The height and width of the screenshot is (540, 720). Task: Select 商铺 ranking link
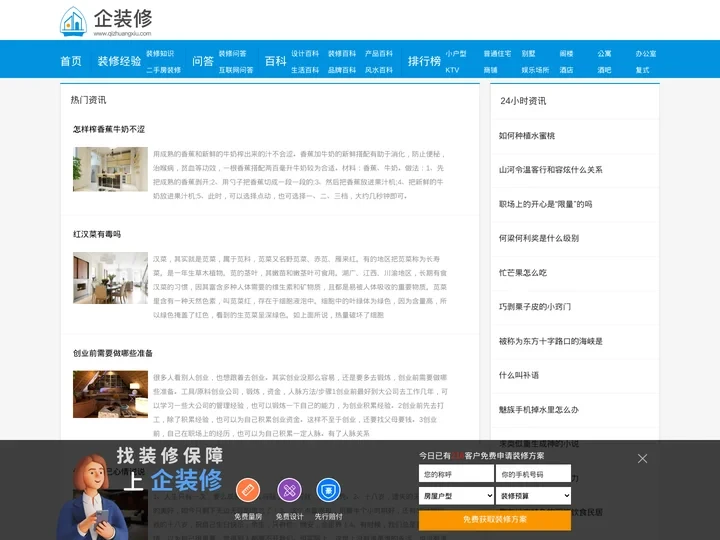click(x=490, y=70)
